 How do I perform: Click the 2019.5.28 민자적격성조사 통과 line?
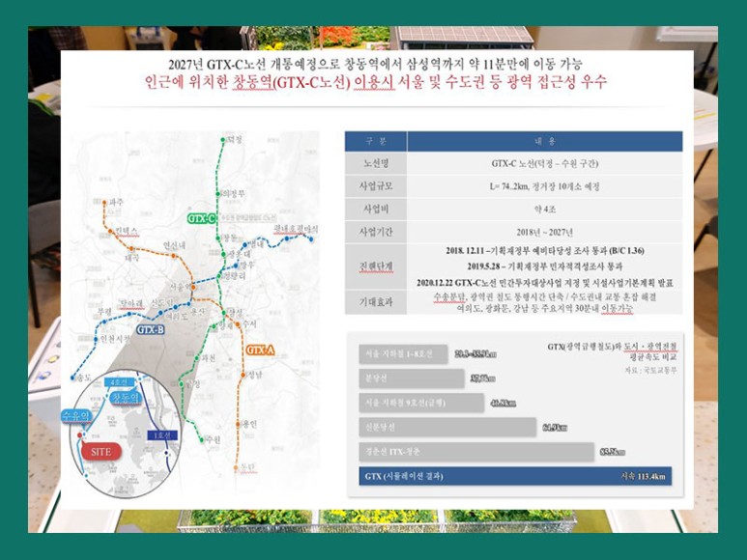544,266
